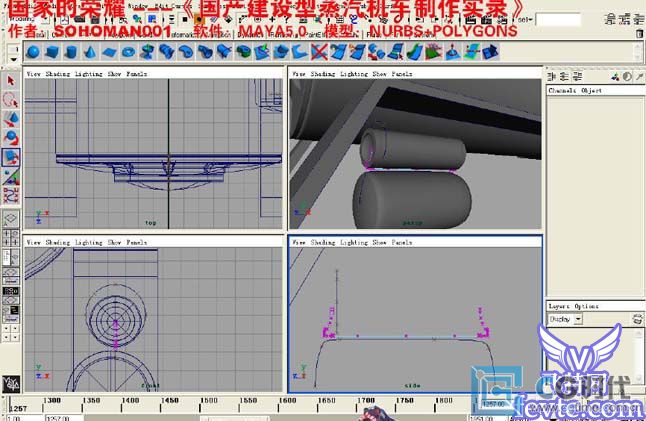
Task: Click third layout icon in channel box header
Action: 578,76
